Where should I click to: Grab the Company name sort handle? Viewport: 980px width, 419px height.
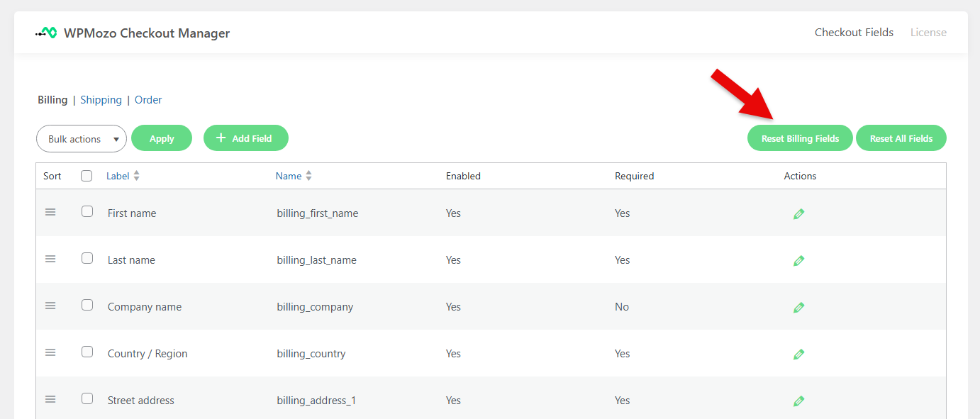coord(50,306)
